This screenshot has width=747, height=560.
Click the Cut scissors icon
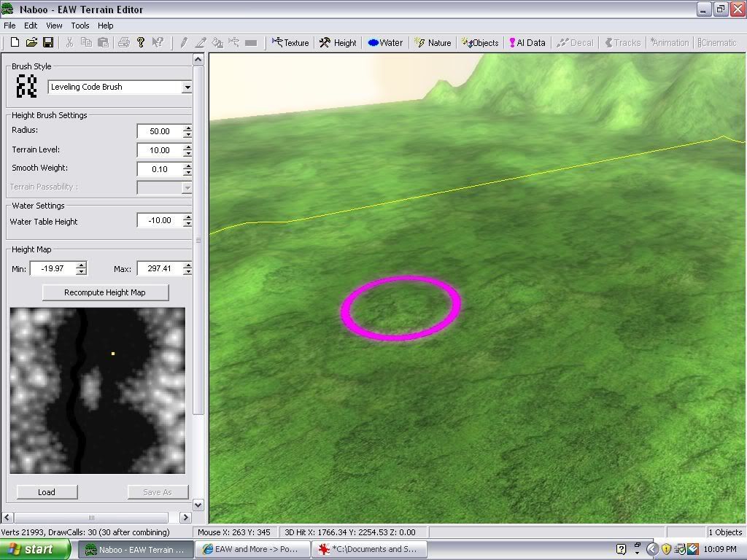(x=69, y=42)
